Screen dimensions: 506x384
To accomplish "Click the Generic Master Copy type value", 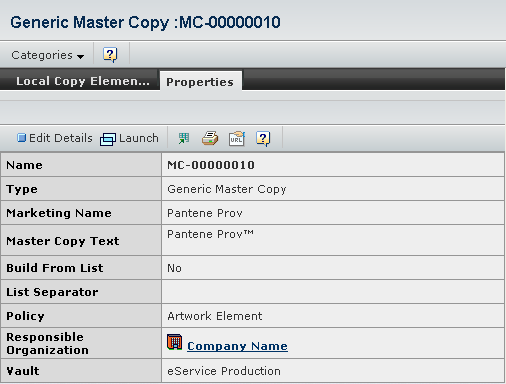I will (227, 189).
